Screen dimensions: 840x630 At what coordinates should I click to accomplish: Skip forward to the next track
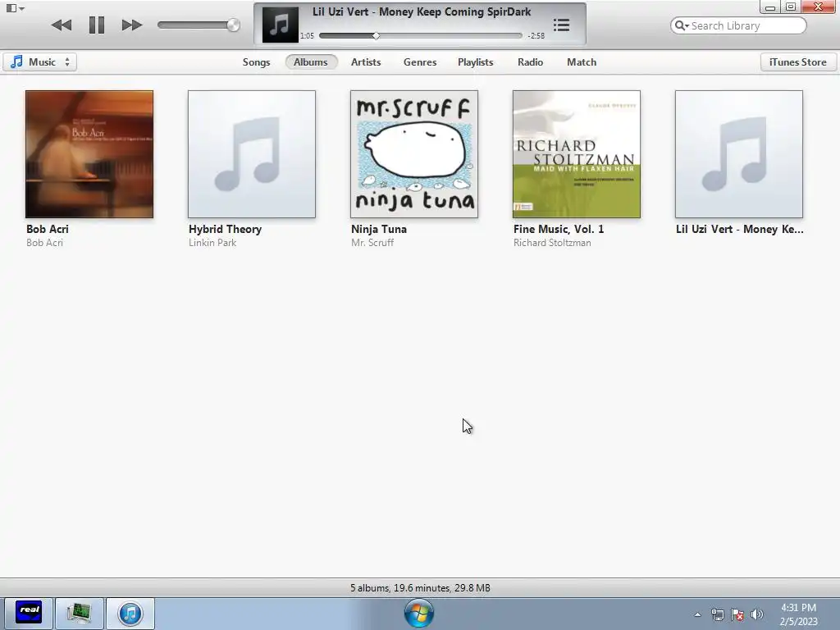(132, 25)
